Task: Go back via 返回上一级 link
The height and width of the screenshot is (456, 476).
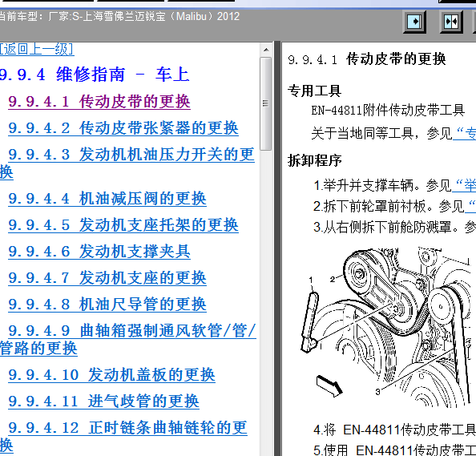Action: [36, 49]
